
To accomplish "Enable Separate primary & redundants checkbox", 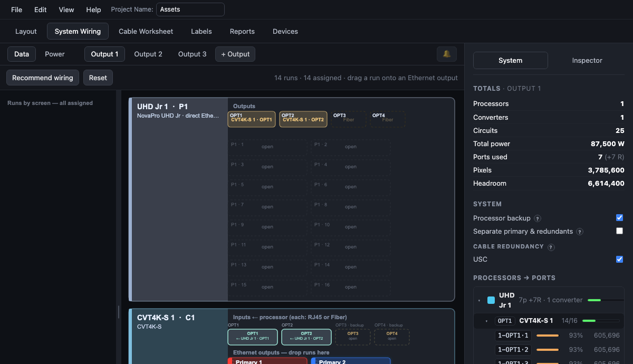I will (620, 231).
